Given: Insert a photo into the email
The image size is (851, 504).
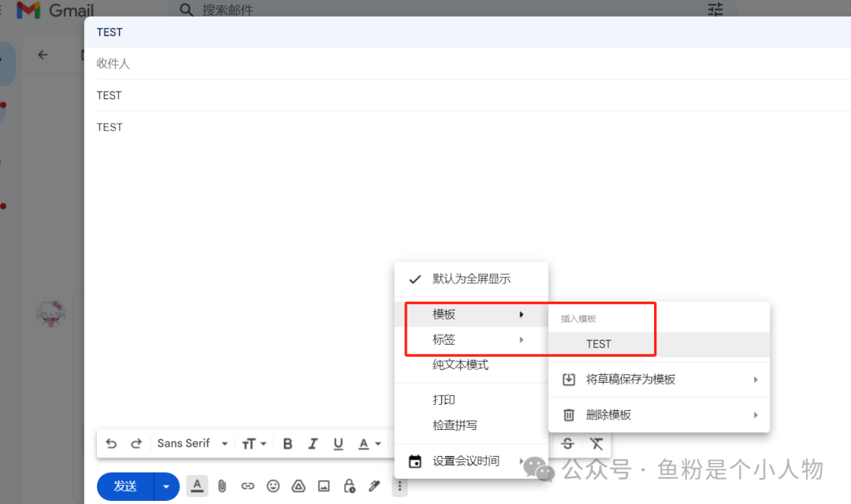Looking at the screenshot, I should point(323,486).
